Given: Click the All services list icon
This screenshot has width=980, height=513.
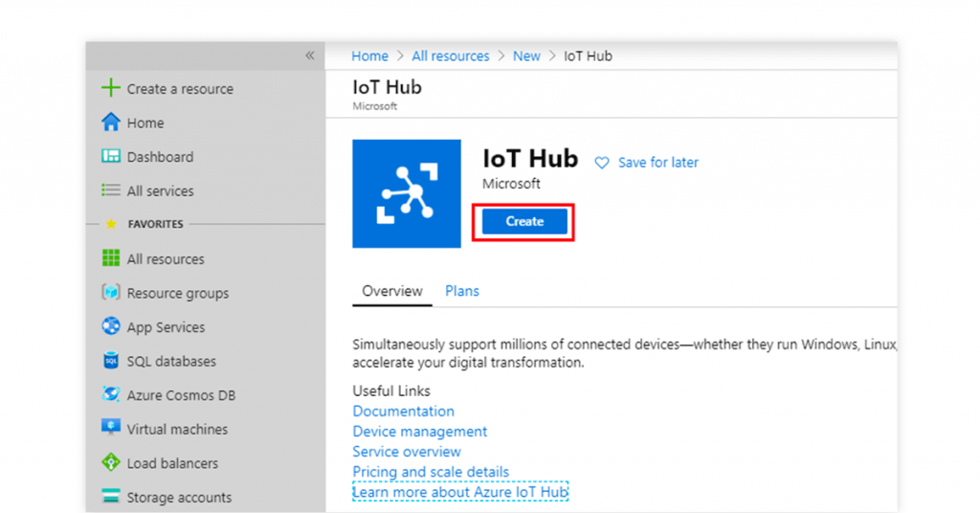Looking at the screenshot, I should (111, 190).
